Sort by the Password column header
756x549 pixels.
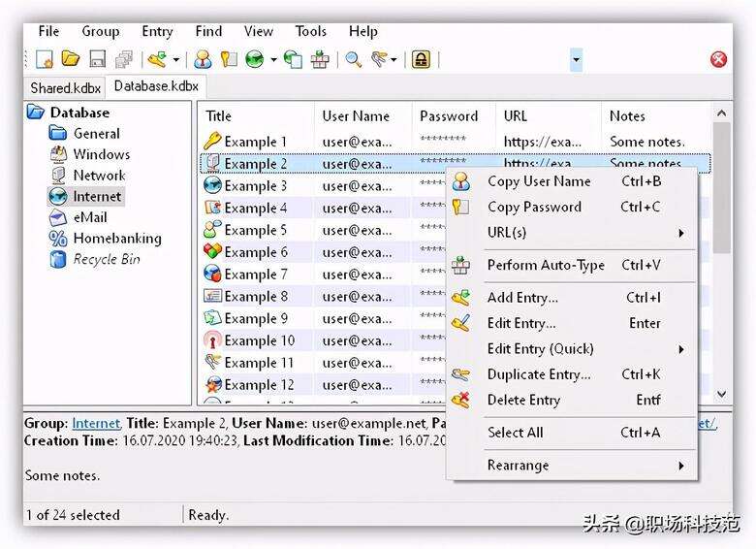click(x=454, y=116)
